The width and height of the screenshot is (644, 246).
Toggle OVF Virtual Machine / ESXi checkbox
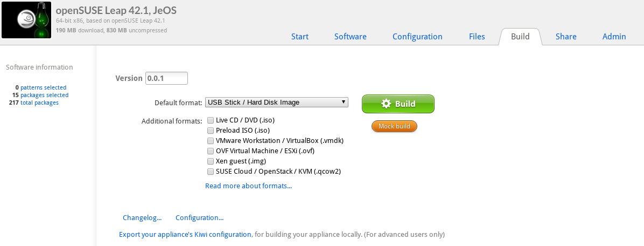point(211,151)
